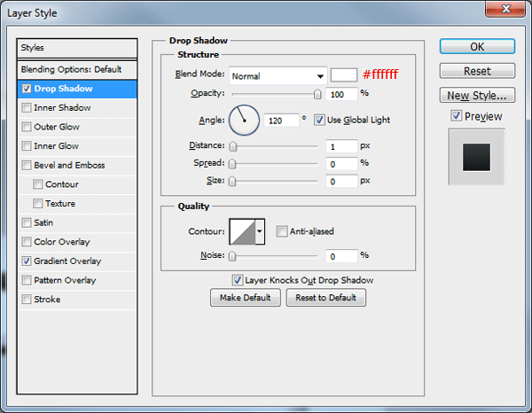Open the Inner Glow settings row
This screenshot has width=532, height=413.
(x=77, y=146)
